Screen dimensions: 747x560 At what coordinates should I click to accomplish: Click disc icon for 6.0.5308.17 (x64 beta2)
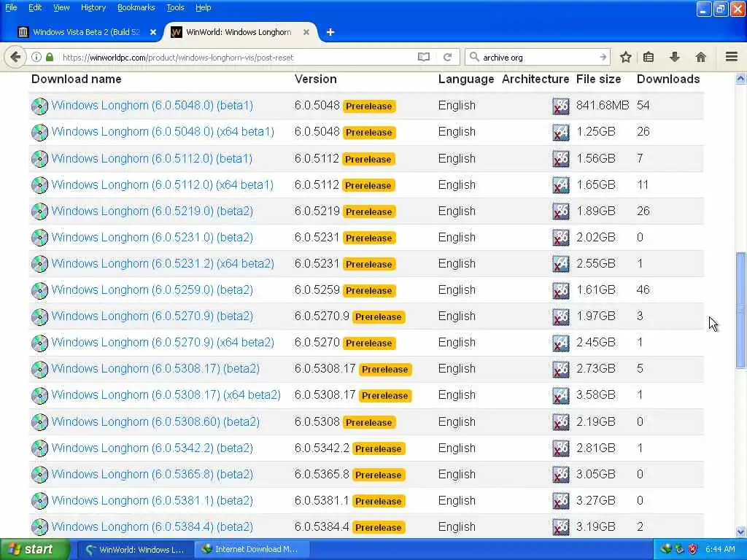point(39,396)
